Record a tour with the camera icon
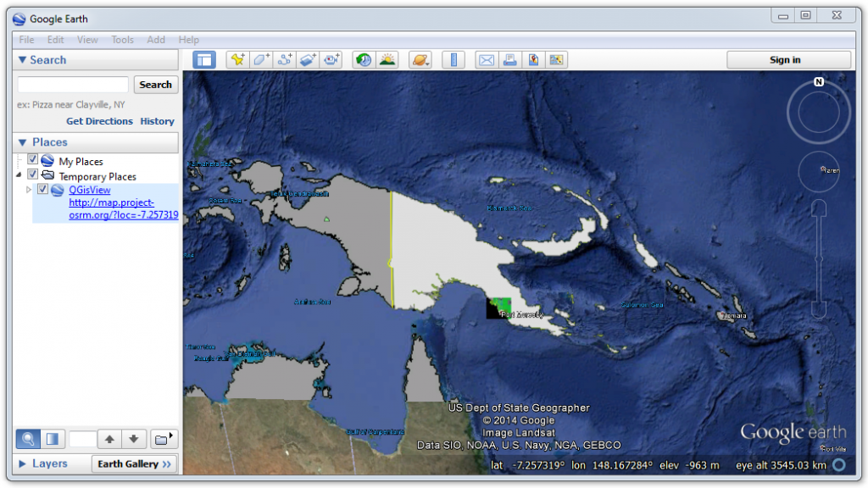This screenshot has height=488, width=868. [x=331, y=60]
